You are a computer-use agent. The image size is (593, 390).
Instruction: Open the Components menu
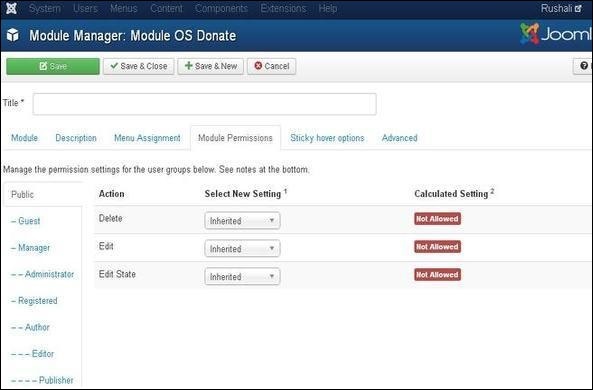[222, 8]
